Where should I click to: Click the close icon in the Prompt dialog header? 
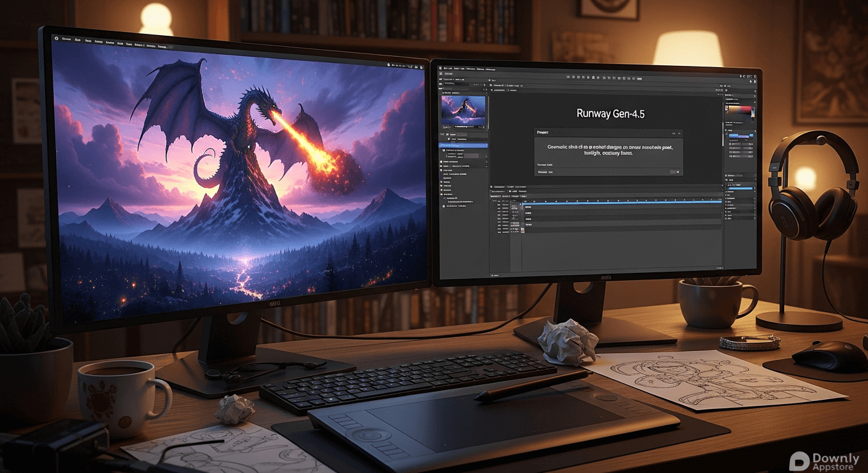coord(679,132)
